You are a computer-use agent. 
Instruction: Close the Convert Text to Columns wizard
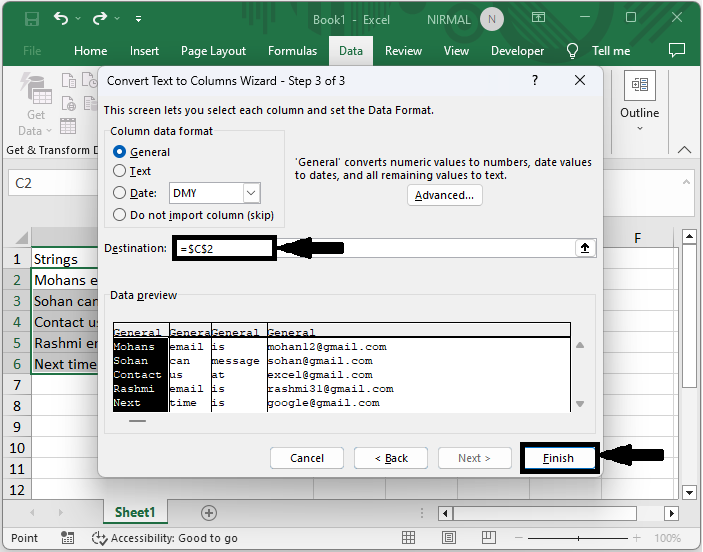tap(580, 81)
